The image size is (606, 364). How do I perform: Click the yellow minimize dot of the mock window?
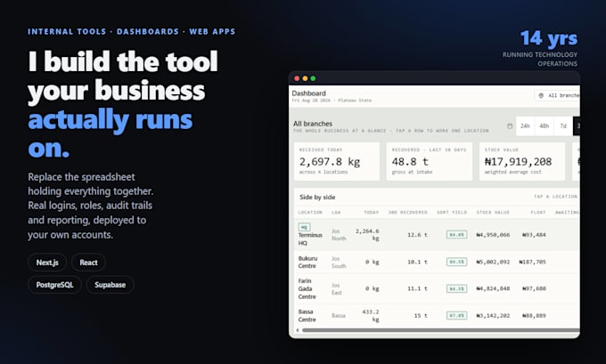point(305,78)
